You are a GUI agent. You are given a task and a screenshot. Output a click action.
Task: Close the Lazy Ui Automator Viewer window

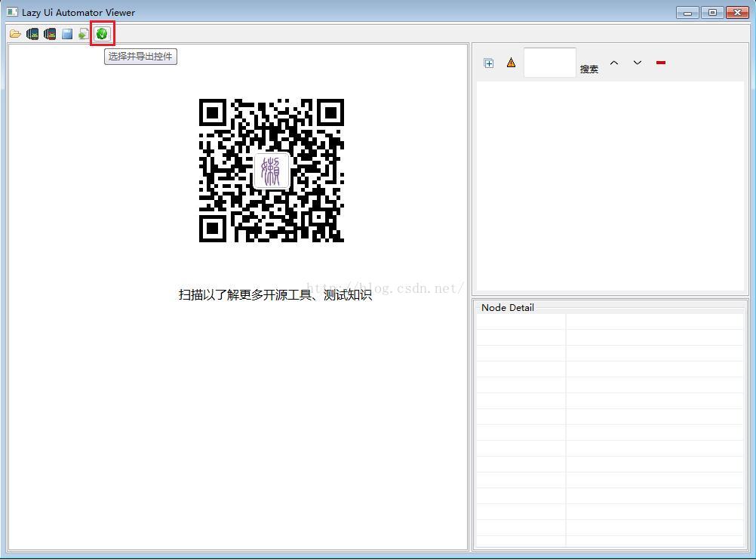[x=737, y=13]
